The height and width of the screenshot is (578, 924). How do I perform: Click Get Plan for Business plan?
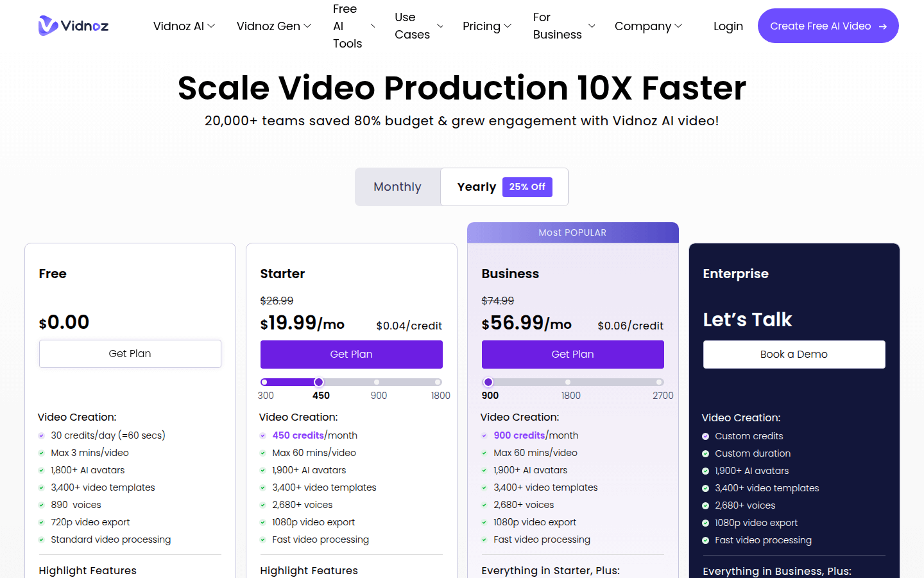pyautogui.click(x=572, y=354)
